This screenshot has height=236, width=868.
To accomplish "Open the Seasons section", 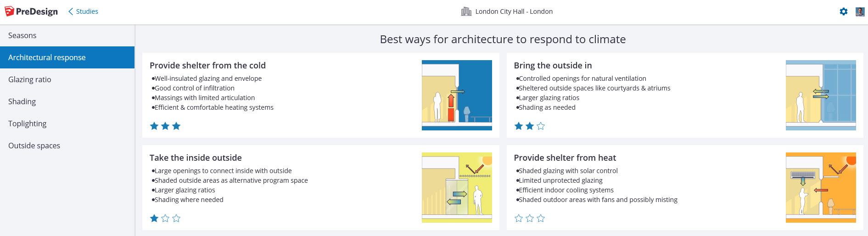I will (22, 35).
